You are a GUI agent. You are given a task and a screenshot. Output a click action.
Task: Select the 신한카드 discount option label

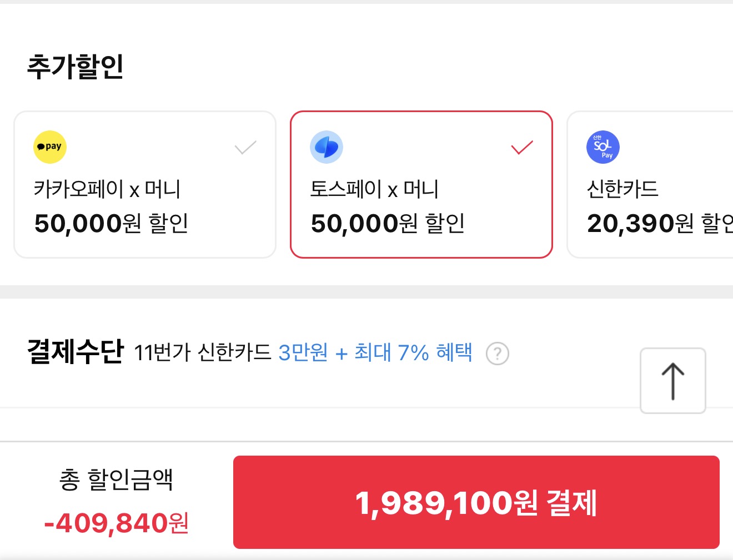click(622, 189)
